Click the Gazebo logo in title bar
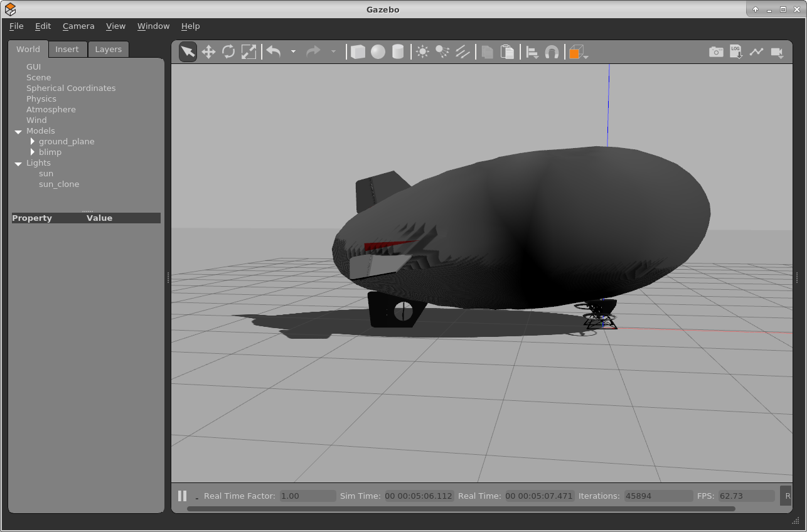The height and width of the screenshot is (532, 807). [10, 9]
